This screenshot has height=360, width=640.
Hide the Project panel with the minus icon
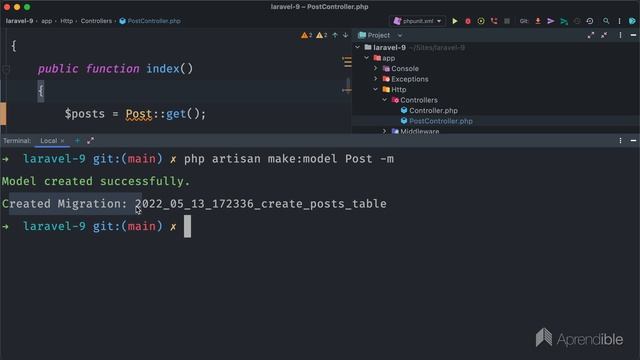click(633, 36)
